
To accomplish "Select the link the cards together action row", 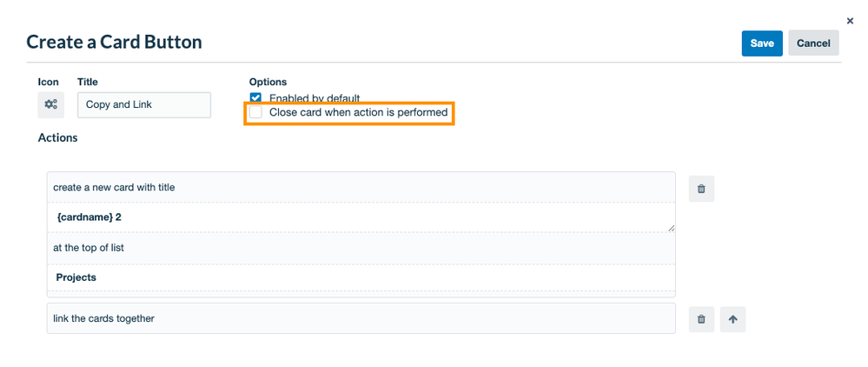I will tap(361, 318).
